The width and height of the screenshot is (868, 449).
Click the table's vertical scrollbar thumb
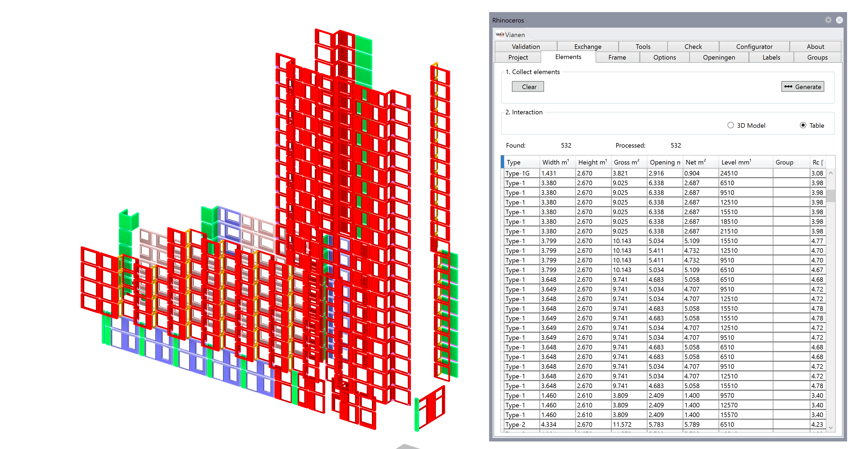coord(831,195)
